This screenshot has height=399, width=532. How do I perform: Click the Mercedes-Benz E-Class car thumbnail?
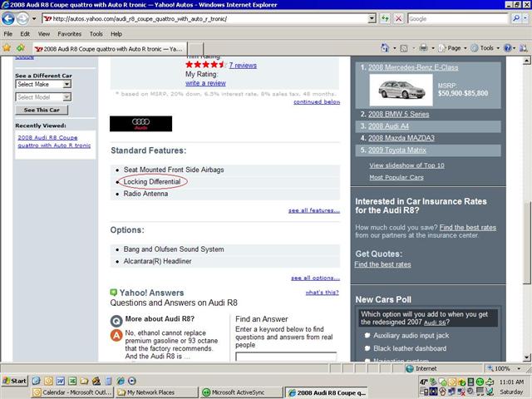tap(401, 90)
